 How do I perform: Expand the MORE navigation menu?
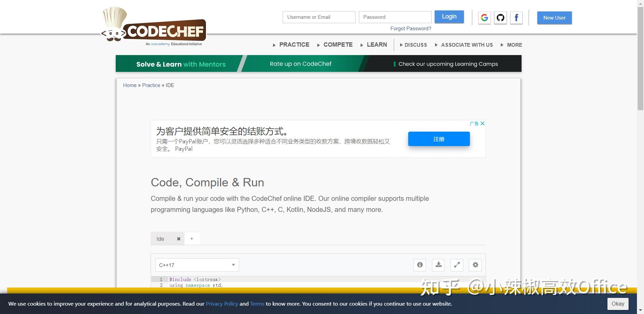tap(515, 45)
